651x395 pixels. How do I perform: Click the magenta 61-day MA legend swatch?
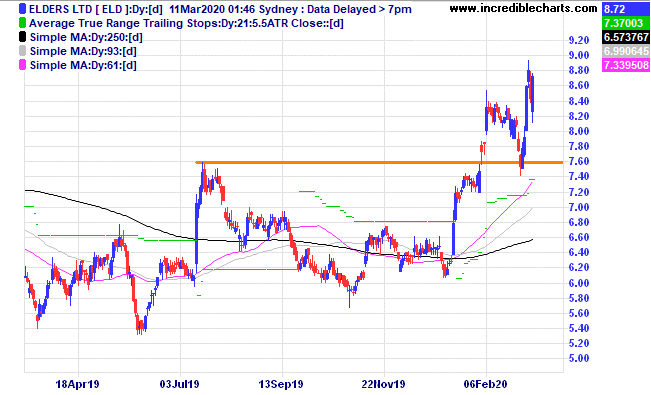[22, 65]
